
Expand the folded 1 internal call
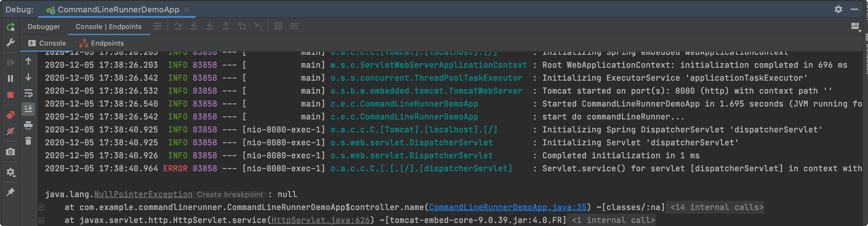(613, 220)
